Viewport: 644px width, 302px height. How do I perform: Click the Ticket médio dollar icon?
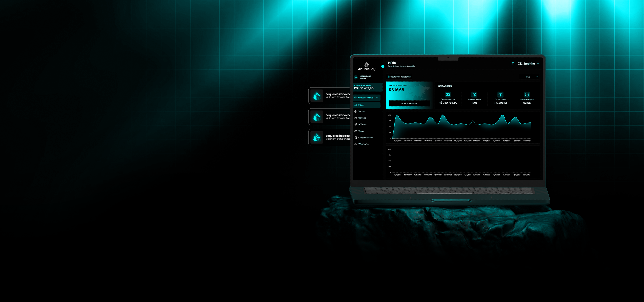(x=500, y=95)
